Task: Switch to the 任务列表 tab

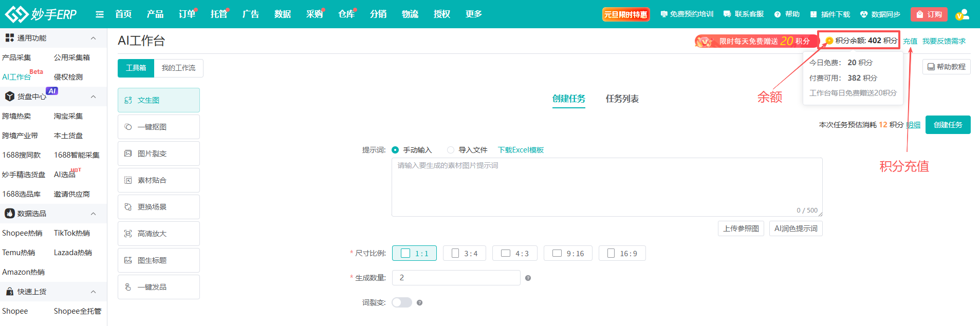Action: tap(622, 99)
